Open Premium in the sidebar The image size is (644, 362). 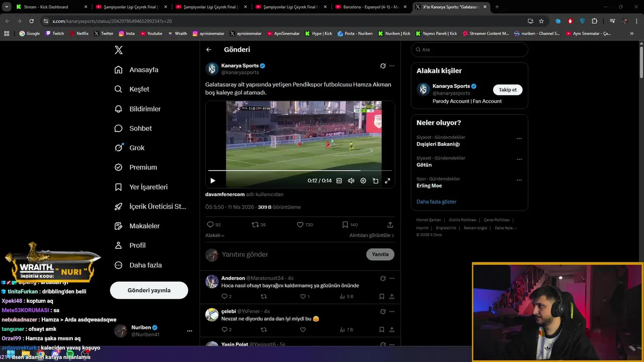135,167
